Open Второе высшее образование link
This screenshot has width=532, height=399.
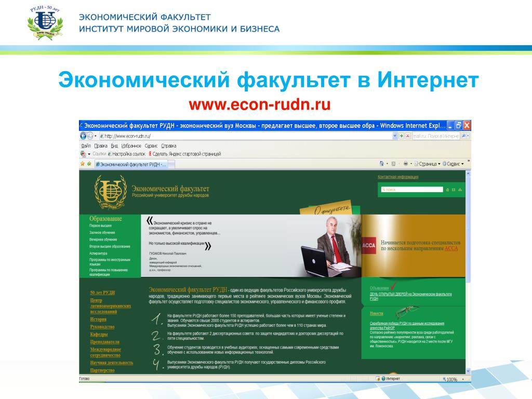coord(110,247)
